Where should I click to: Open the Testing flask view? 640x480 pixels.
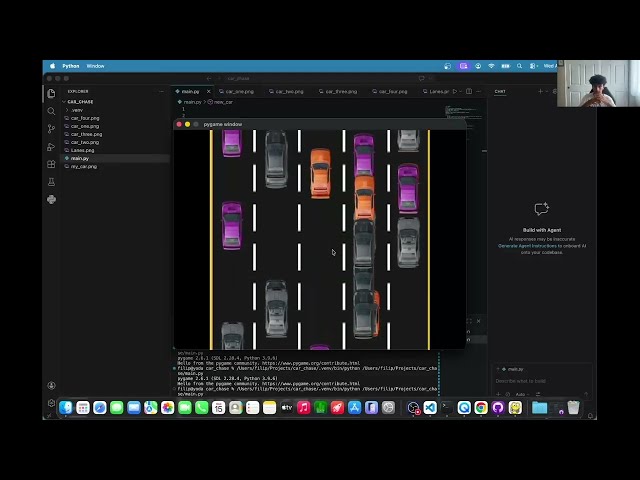51,182
